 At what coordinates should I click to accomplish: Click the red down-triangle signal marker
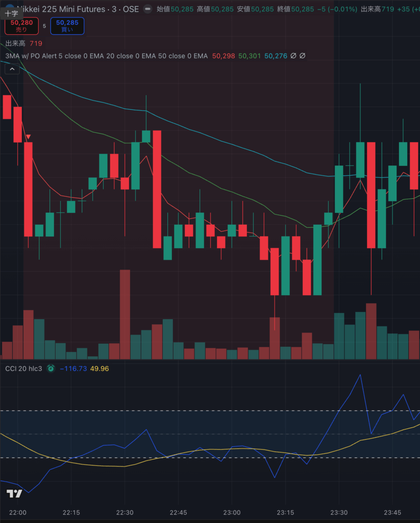click(x=29, y=137)
